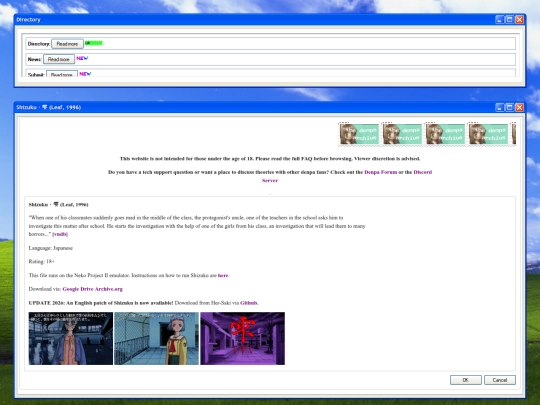Minimize the Directory window

coord(500,20)
